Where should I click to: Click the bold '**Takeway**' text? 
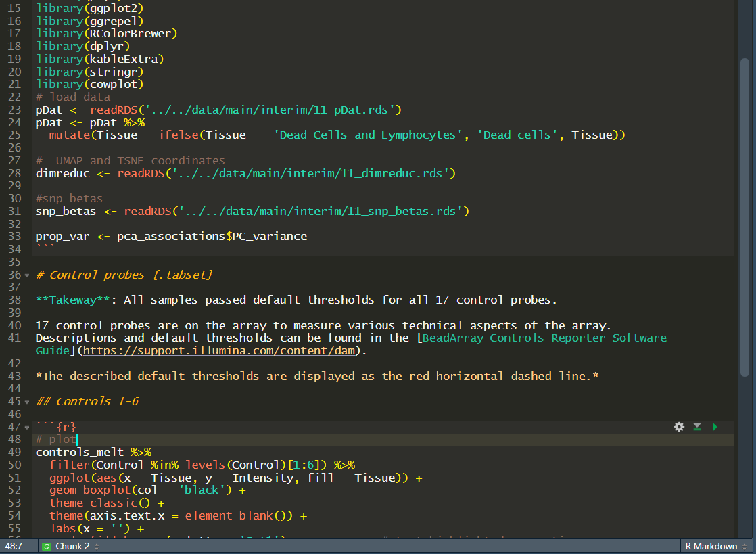(73, 300)
